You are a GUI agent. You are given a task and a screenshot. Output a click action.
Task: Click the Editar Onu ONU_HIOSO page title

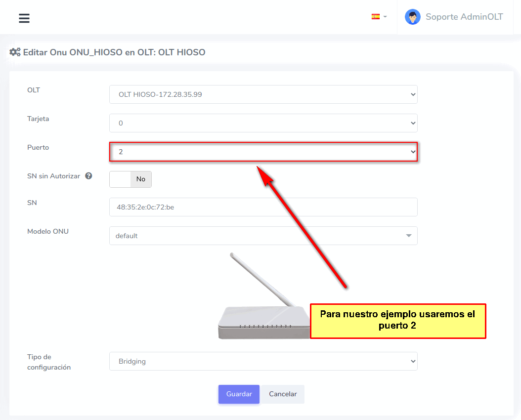[x=114, y=52]
